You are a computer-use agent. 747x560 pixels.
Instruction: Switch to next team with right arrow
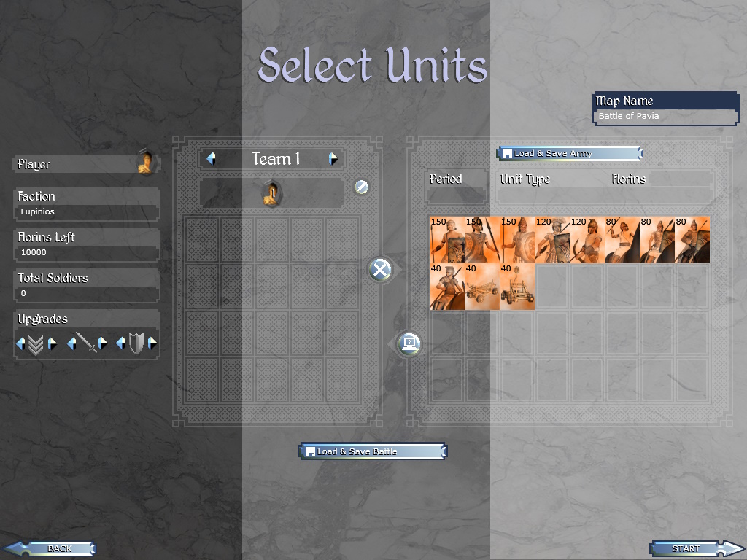(x=333, y=158)
